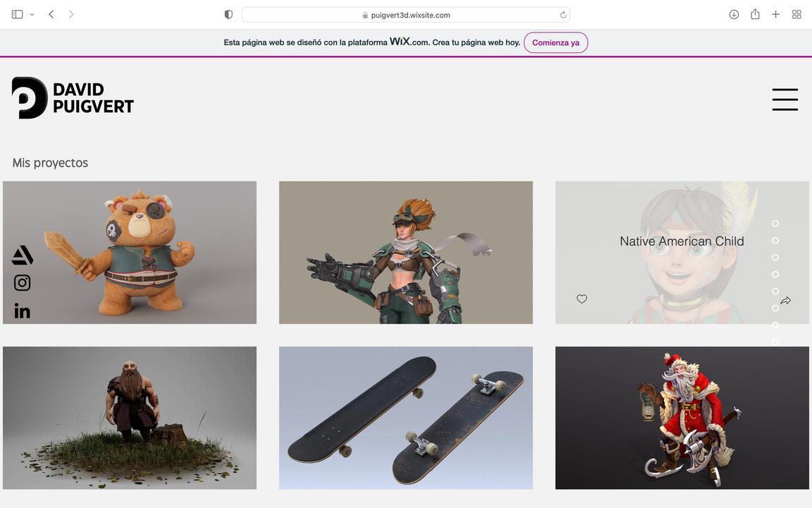
Task: Click the puigvert3d.wixsite.com address bar
Action: coord(406,15)
